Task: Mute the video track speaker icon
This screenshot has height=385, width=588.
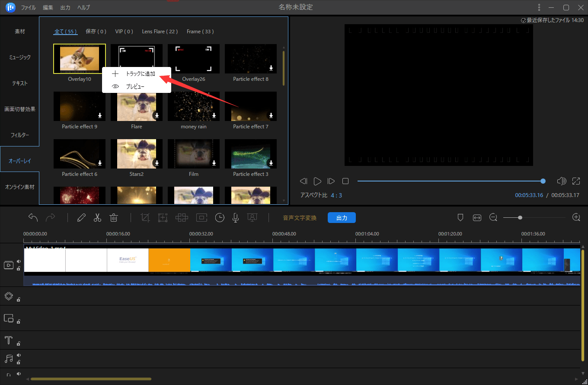Action: [x=19, y=261]
